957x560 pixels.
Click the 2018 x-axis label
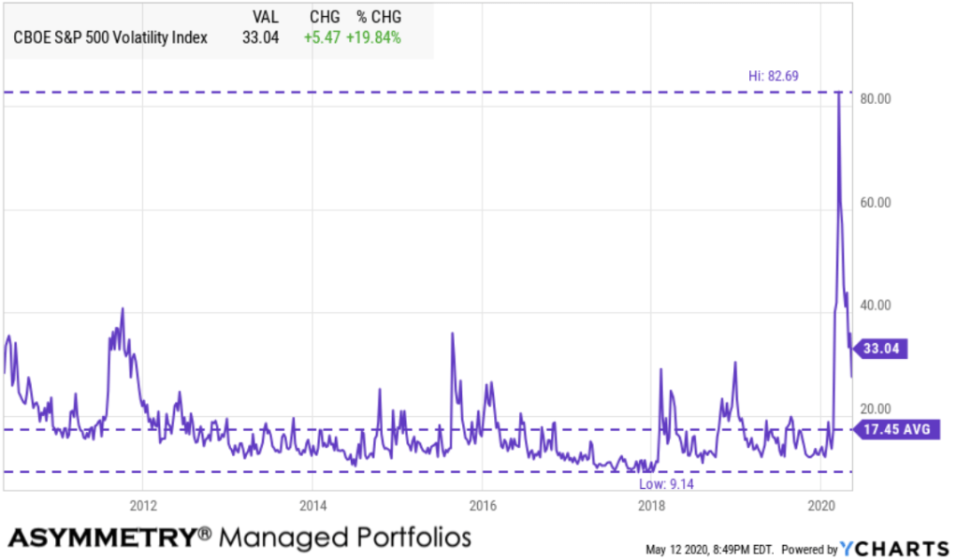651,506
